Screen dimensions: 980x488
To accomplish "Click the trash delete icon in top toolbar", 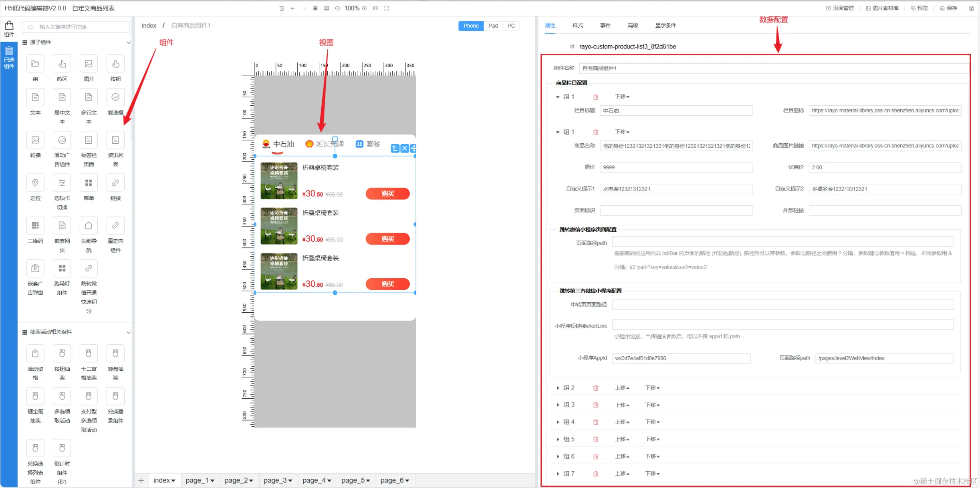I will click(x=281, y=8).
